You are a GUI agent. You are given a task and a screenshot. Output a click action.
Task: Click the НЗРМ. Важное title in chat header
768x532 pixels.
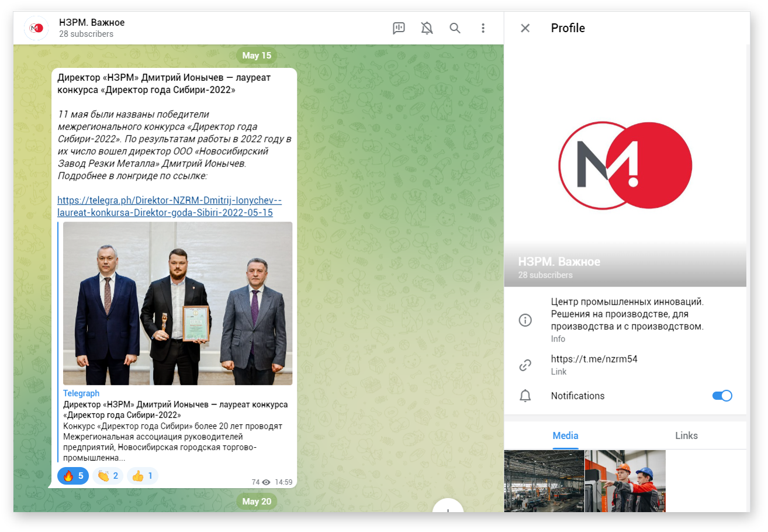(92, 22)
